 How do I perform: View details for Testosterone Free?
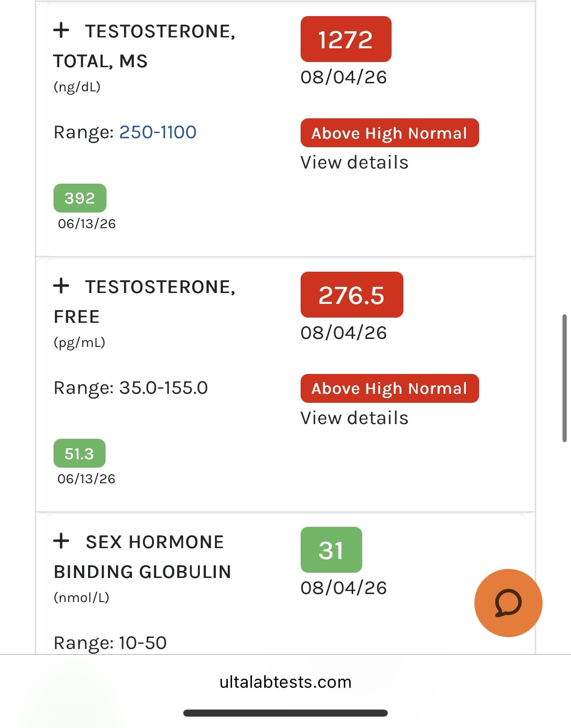click(354, 418)
